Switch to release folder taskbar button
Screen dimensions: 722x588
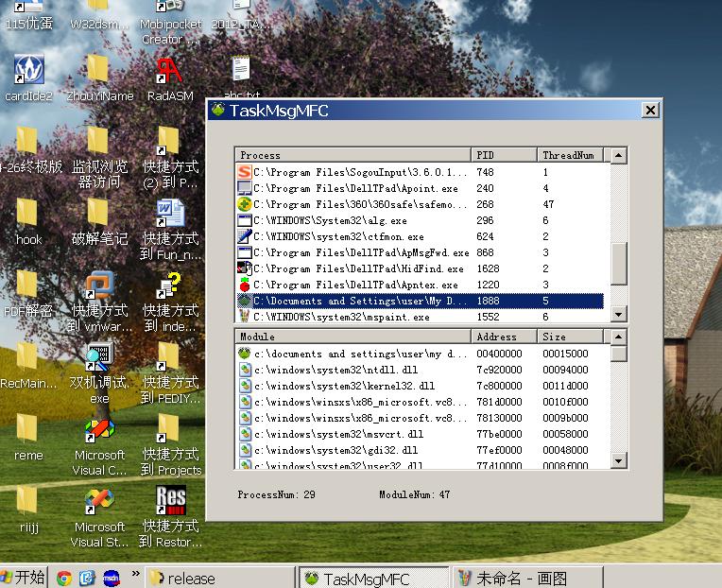220,578
